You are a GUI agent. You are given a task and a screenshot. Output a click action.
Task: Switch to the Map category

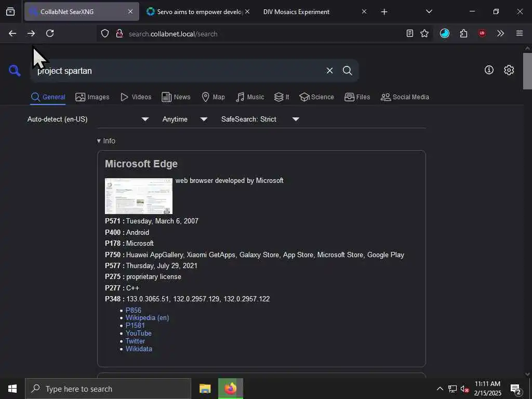click(213, 97)
